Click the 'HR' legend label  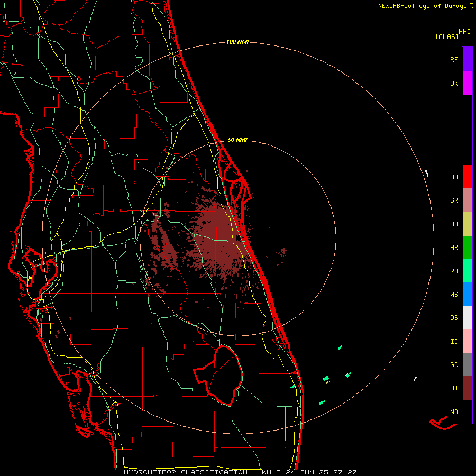pos(454,248)
